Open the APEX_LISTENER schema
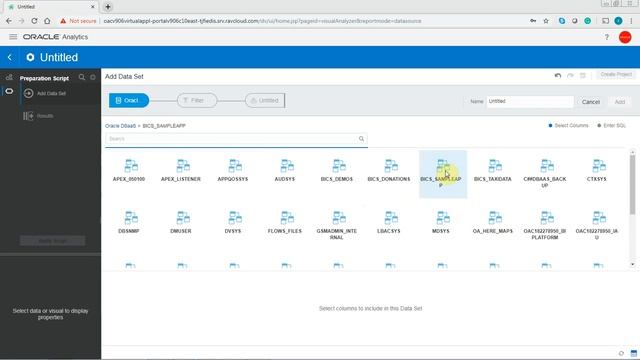The height and width of the screenshot is (360, 640). (x=181, y=171)
